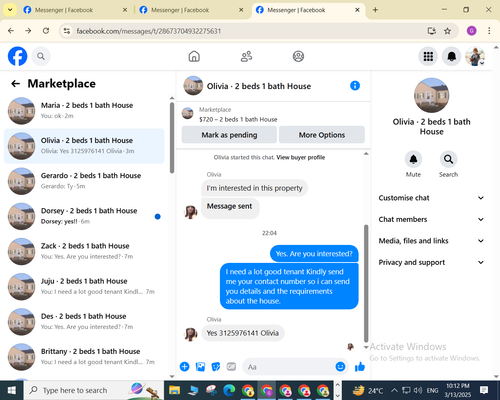Screen dimensions: 500x400
Task: Click the 'Yes. Are you interested?' message
Action: pyautogui.click(x=314, y=254)
